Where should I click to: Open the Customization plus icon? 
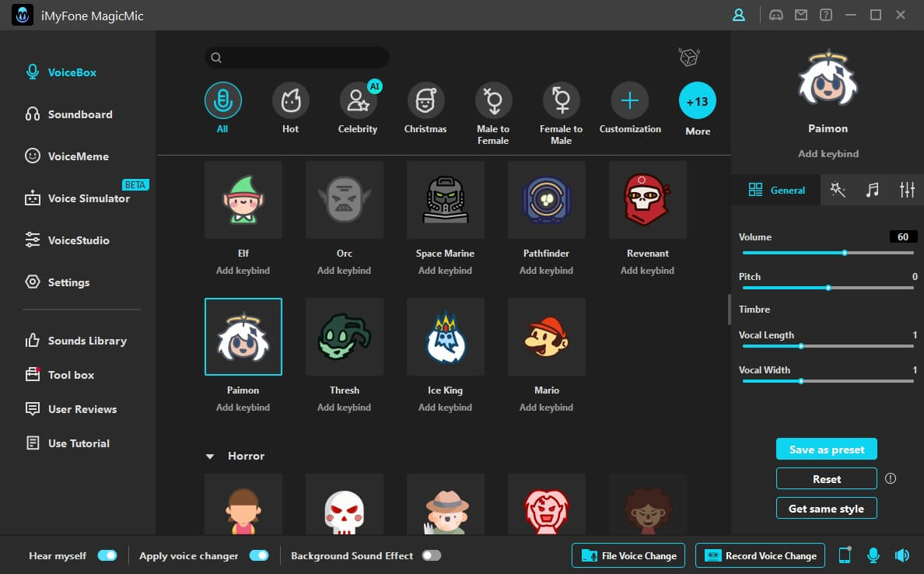(629, 101)
